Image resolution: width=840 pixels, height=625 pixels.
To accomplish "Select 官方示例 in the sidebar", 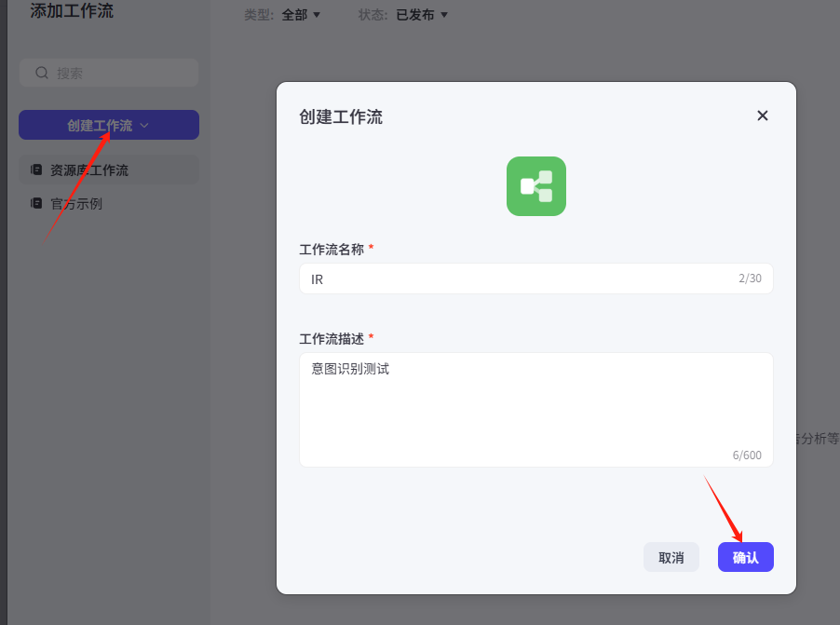I will click(x=109, y=204).
